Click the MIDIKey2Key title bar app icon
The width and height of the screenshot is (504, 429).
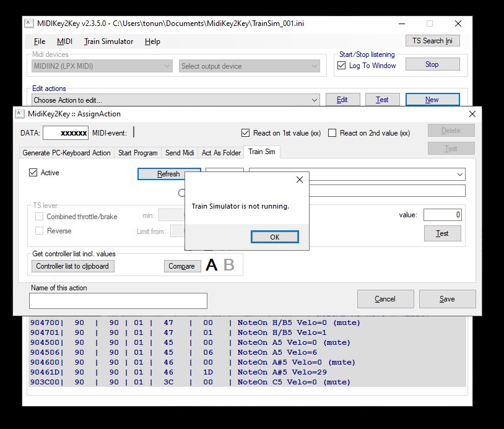click(x=29, y=24)
